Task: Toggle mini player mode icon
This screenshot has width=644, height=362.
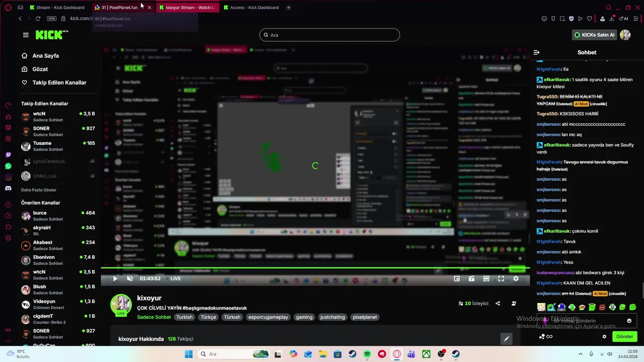Action: pos(457,279)
